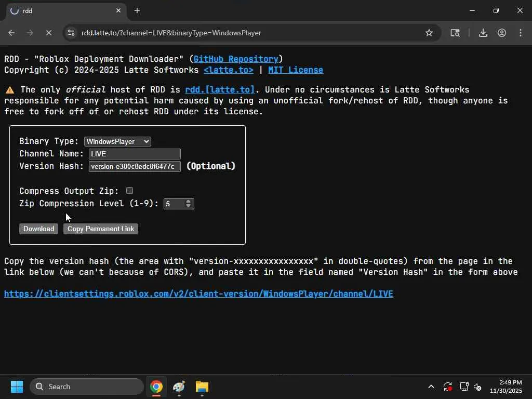Increase zip compression level with up arrow

click(188, 201)
